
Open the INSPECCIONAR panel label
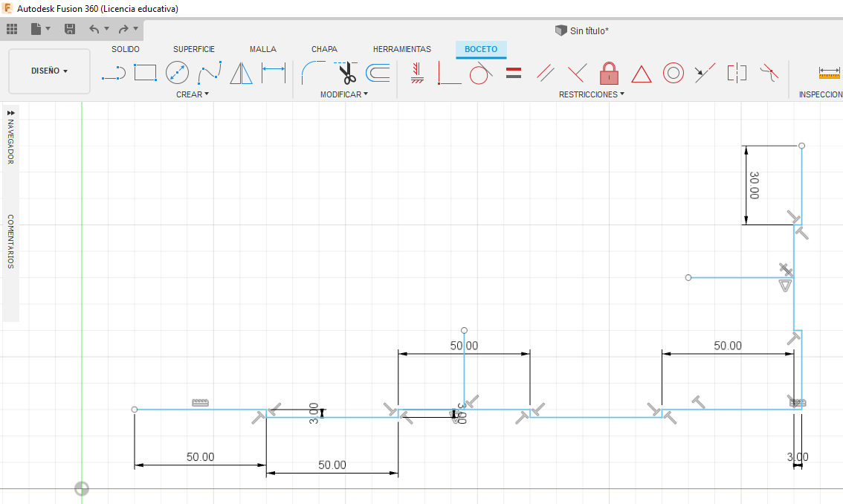click(821, 94)
